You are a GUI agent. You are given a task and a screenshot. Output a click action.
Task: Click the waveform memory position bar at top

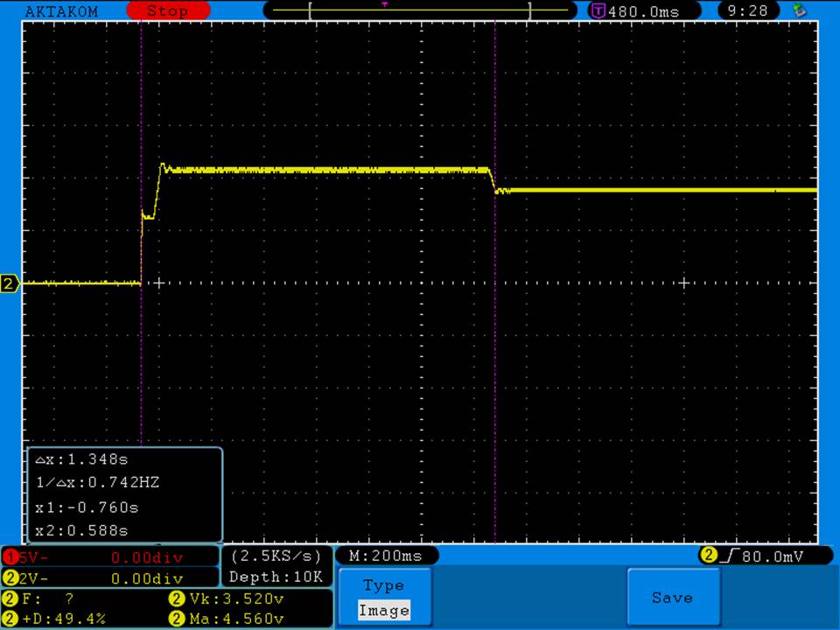[x=420, y=10]
